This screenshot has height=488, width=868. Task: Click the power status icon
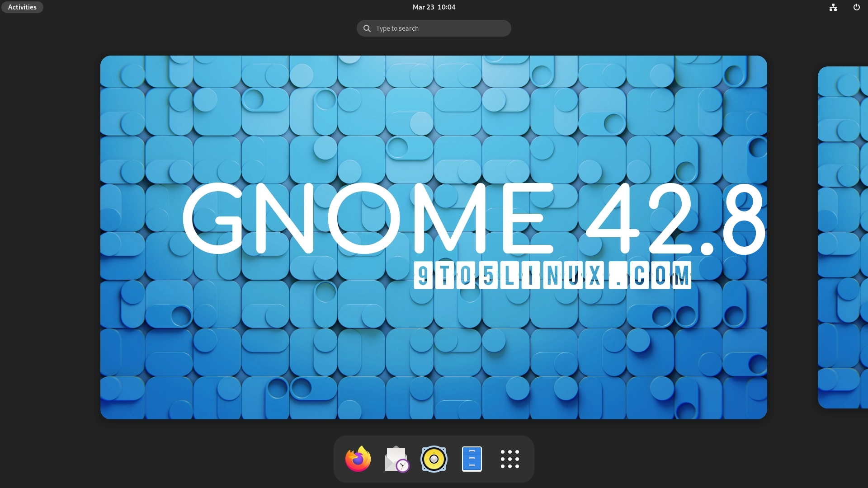point(856,7)
